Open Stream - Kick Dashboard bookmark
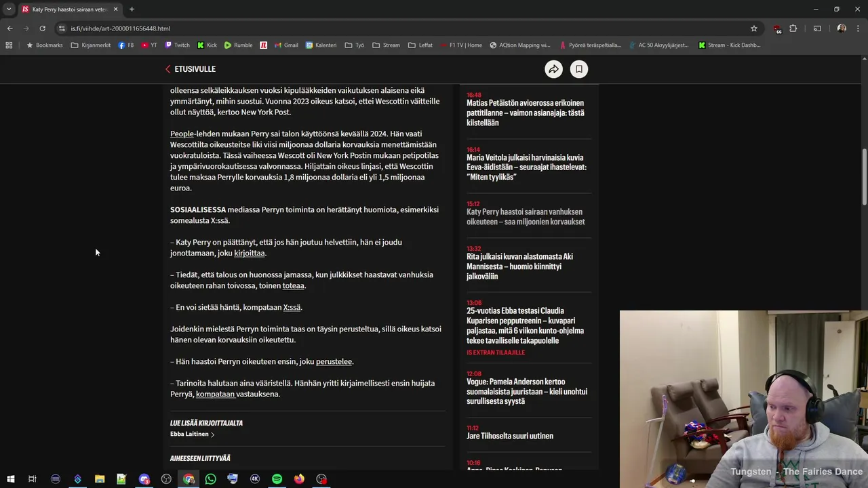 tap(729, 45)
